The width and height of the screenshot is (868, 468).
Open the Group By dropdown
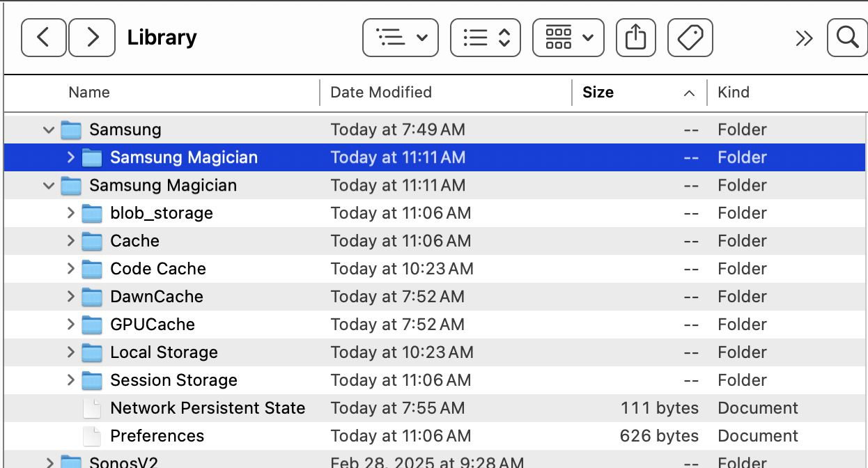(x=568, y=38)
